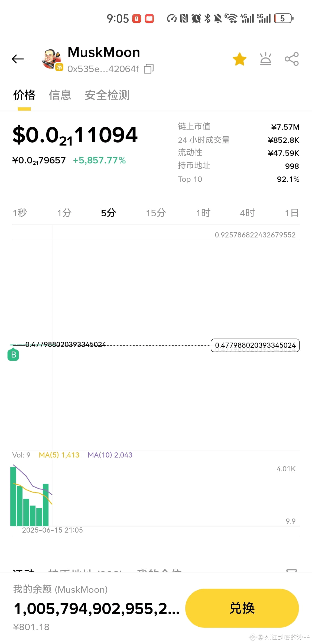Tap the back arrow icon
This screenshot has height=644, width=312.
tap(18, 59)
